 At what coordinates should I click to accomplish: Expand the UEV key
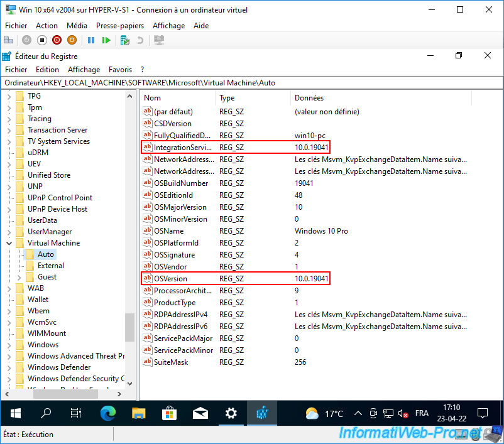click(9, 164)
